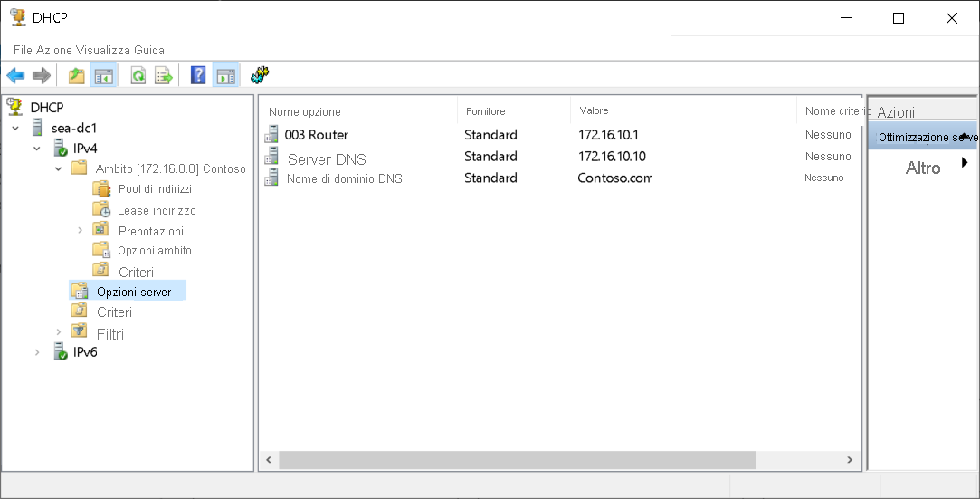Select the Criteri node under IPv4
The height and width of the screenshot is (499, 980).
(x=114, y=312)
